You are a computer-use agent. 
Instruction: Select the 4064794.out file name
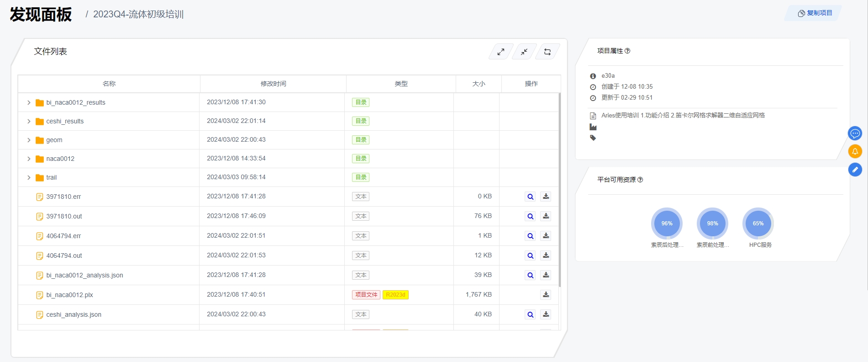tap(64, 256)
